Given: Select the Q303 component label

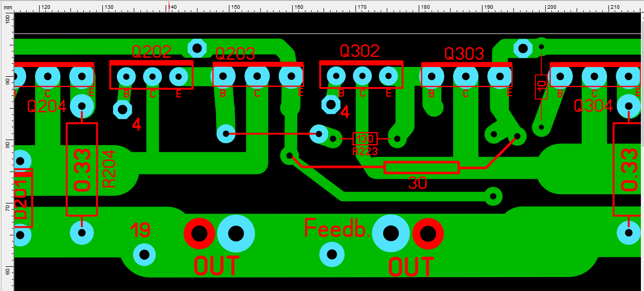Looking at the screenshot, I should 464,54.
